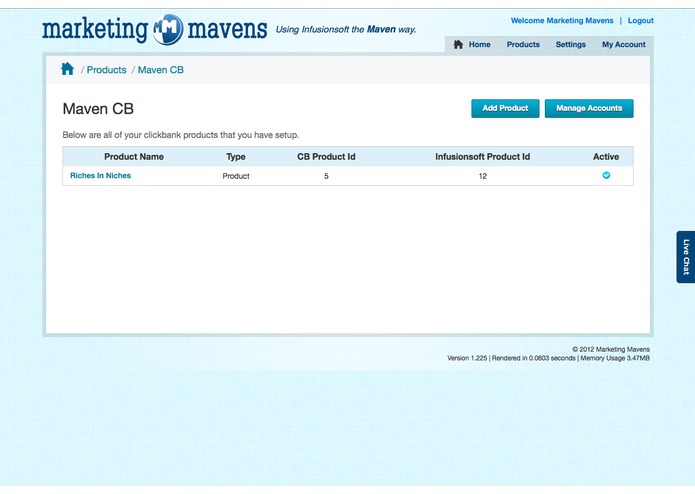695x494 pixels.
Task: Click the Type cell reading Product
Action: [x=236, y=176]
